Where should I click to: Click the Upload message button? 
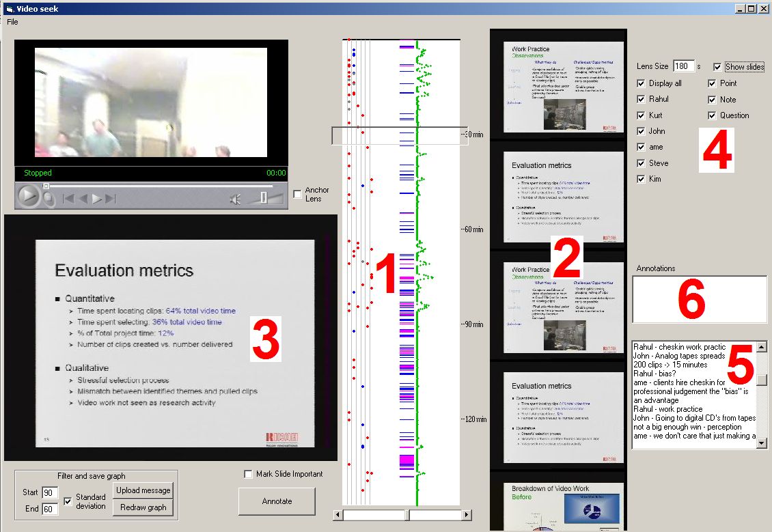[x=143, y=490]
